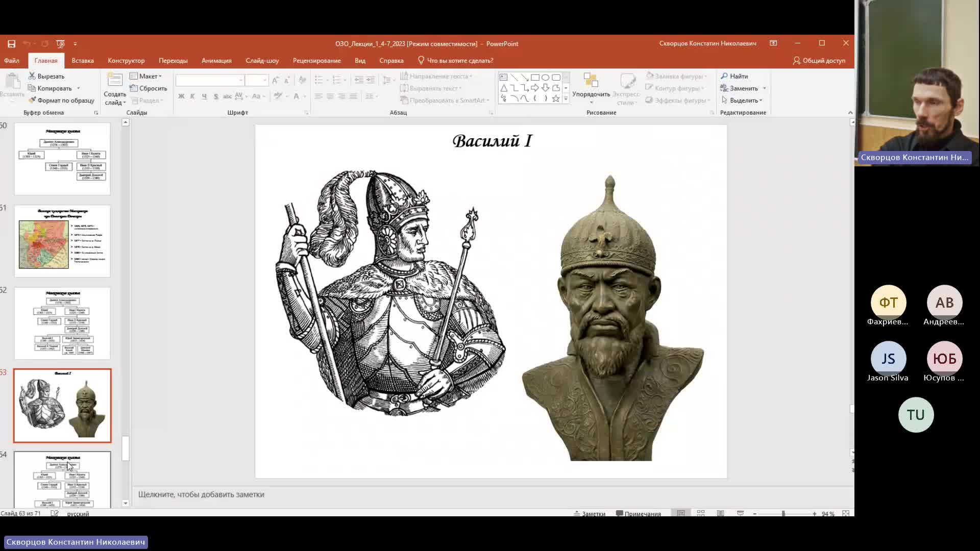Click the Arrange (Упорядочить) icon
980x551 pixels.
pyautogui.click(x=591, y=81)
